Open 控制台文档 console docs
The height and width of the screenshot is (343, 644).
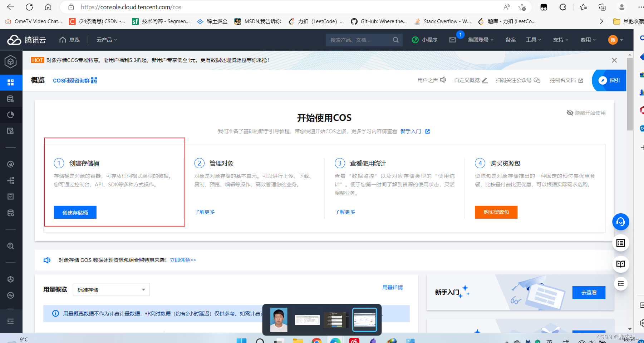coord(566,80)
